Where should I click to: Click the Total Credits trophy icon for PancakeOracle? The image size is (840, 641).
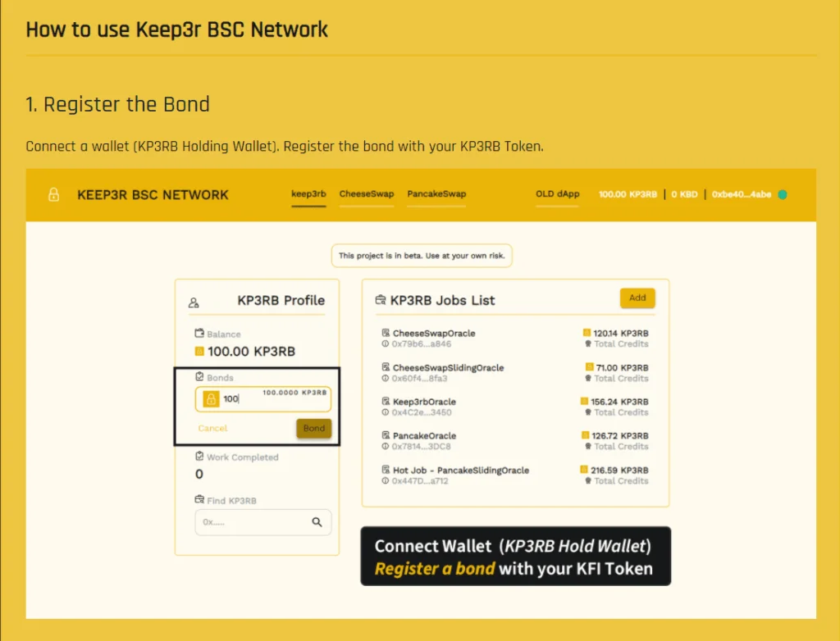(x=590, y=447)
